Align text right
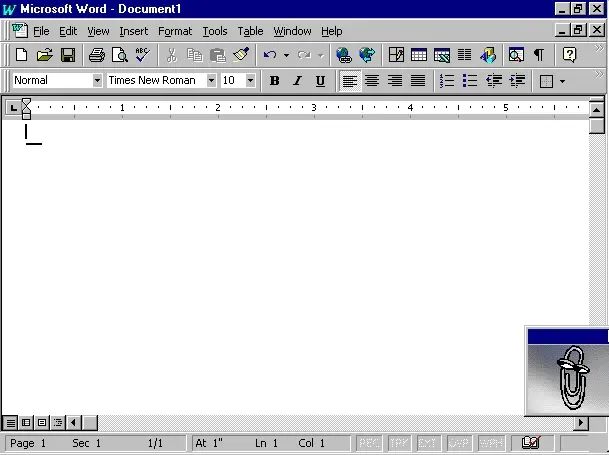Viewport: 609px width, 455px height. pos(395,81)
